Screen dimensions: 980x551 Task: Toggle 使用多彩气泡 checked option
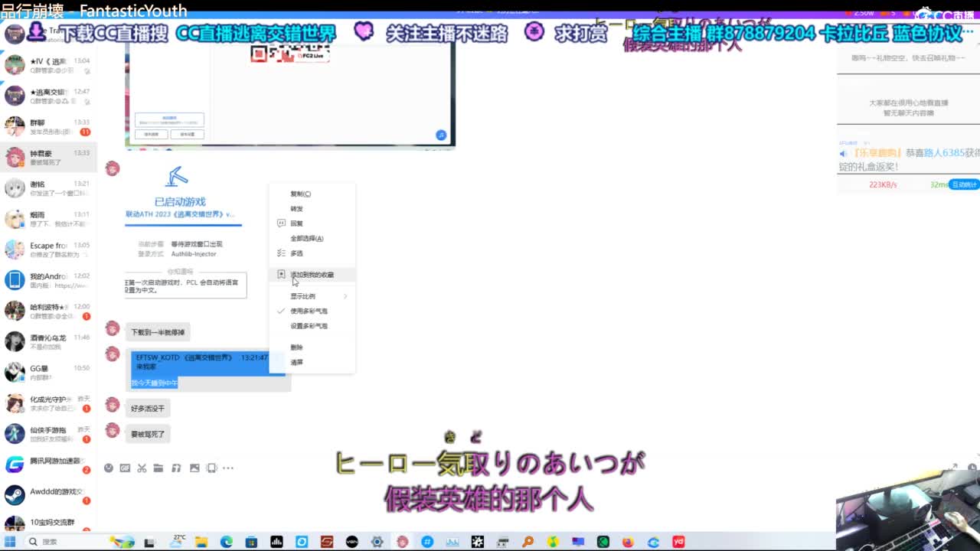tap(312, 311)
